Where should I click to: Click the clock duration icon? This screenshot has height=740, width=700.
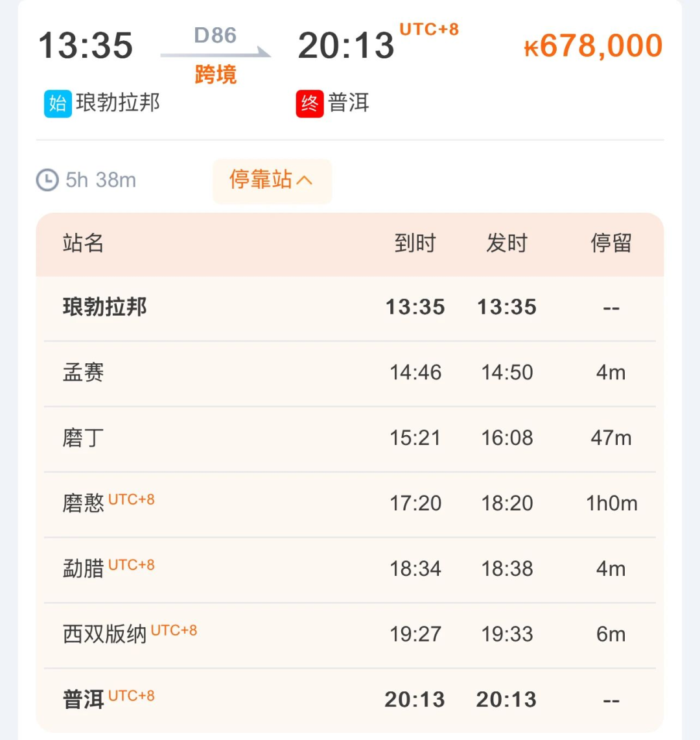click(x=47, y=180)
